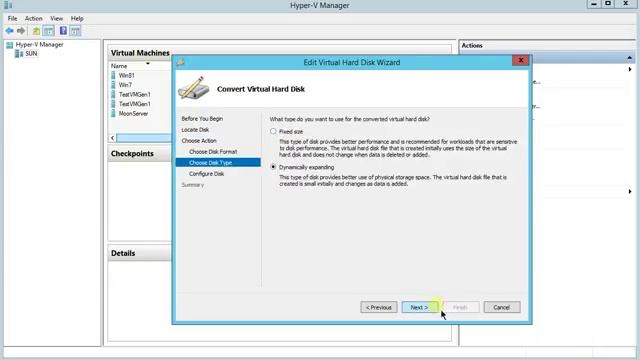Click the Next button in wizard

[419, 307]
